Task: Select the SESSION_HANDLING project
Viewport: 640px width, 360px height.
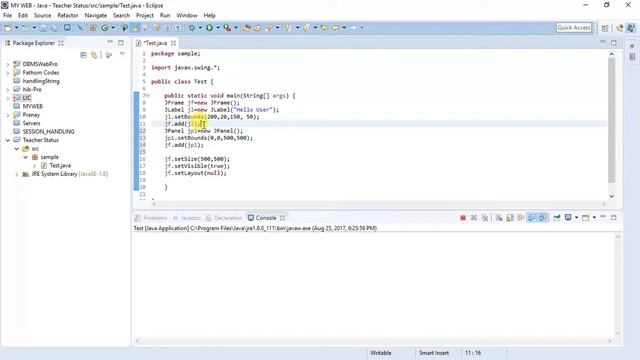Action: click(48, 131)
